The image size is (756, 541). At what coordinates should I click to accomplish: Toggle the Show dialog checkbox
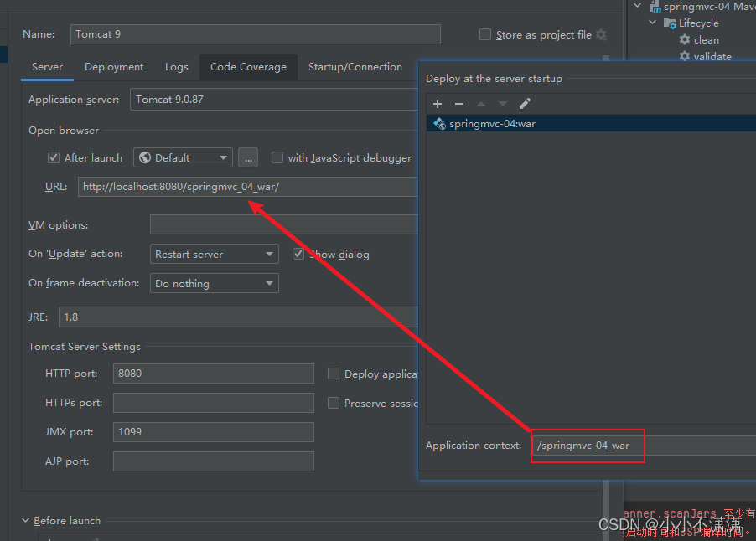tap(298, 254)
